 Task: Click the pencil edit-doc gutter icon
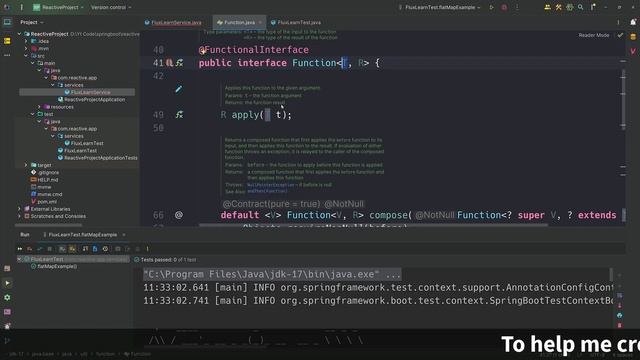pos(178,89)
